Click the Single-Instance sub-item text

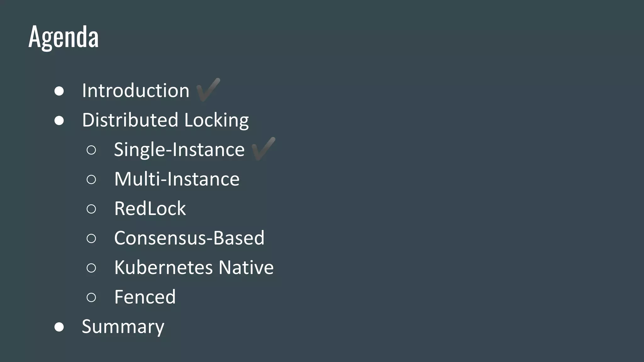(179, 149)
